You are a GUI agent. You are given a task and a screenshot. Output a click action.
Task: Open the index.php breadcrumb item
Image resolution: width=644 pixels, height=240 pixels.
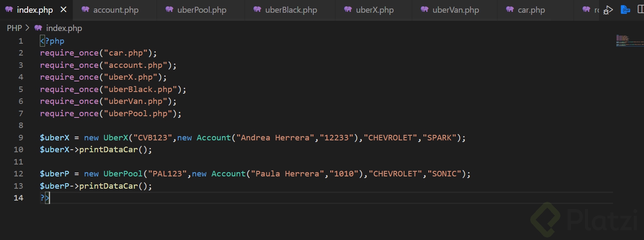pos(58,28)
